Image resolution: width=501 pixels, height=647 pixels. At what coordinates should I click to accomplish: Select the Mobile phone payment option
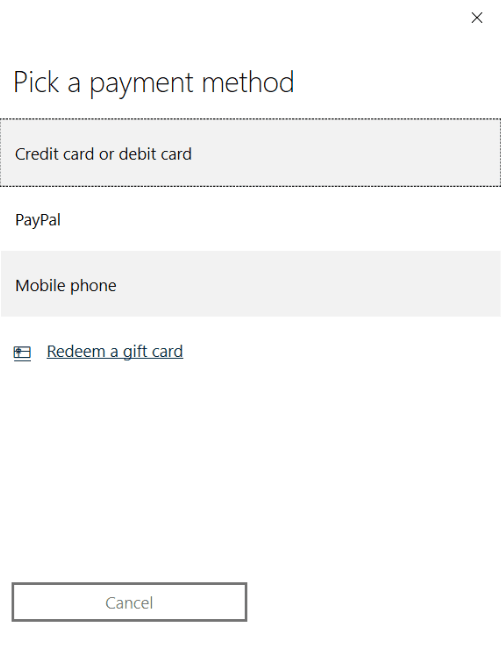coord(250,284)
